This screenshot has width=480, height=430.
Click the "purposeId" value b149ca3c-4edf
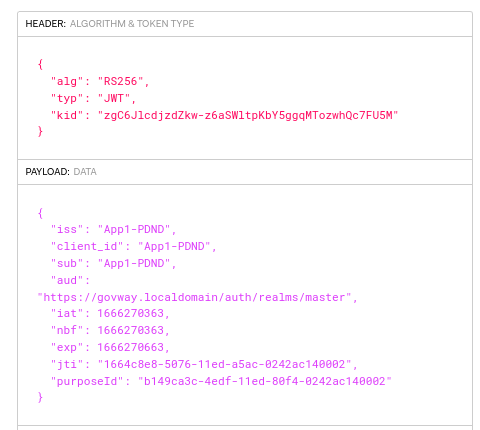click(265, 381)
